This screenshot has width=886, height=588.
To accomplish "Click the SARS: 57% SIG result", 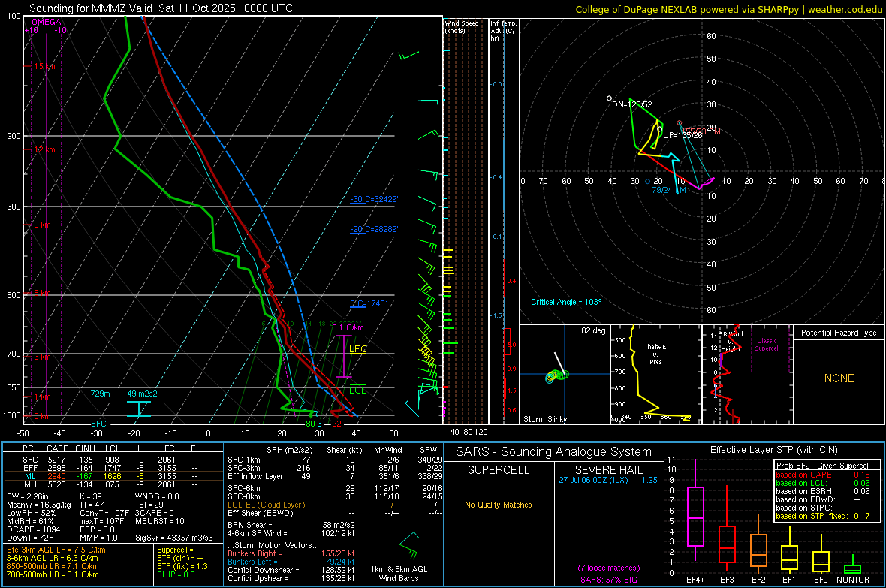I will (x=608, y=580).
